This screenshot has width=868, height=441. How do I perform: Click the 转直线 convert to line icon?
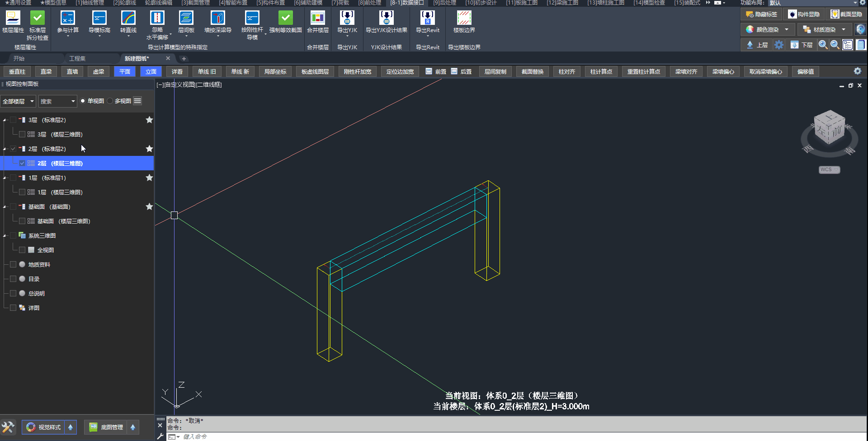[x=128, y=19]
